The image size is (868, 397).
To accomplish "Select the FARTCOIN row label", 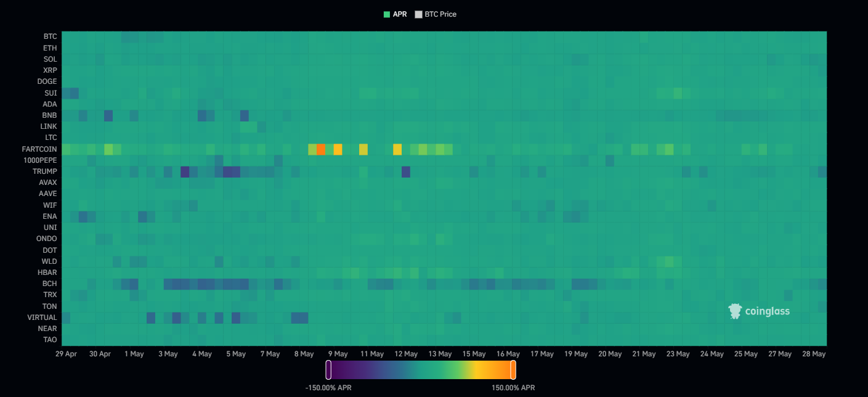I will pos(39,149).
